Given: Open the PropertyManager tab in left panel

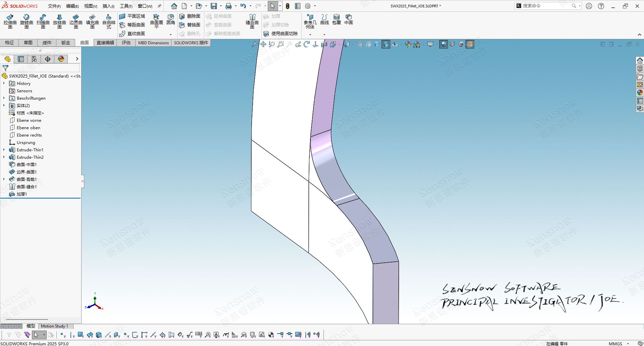Looking at the screenshot, I should coord(21,59).
